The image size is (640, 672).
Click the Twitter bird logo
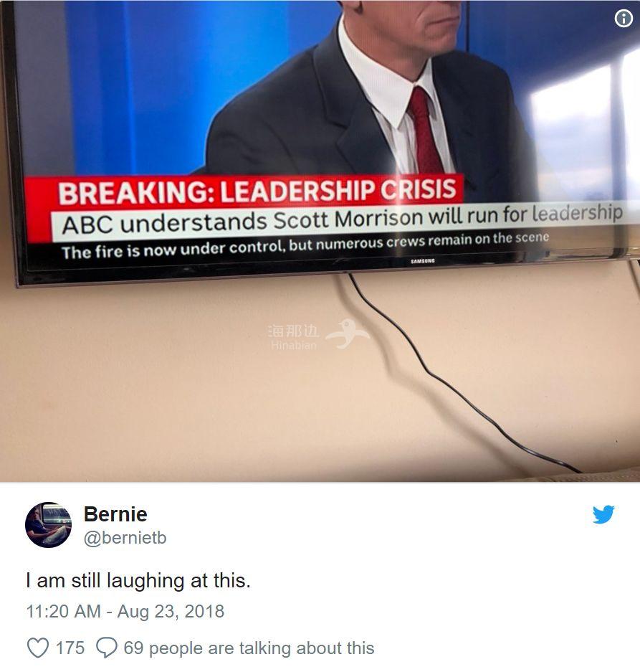point(603,514)
